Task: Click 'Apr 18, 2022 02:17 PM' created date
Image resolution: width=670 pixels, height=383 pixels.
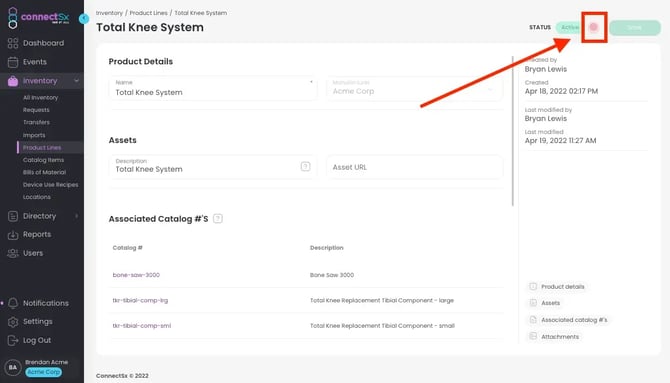Action: pos(561,91)
